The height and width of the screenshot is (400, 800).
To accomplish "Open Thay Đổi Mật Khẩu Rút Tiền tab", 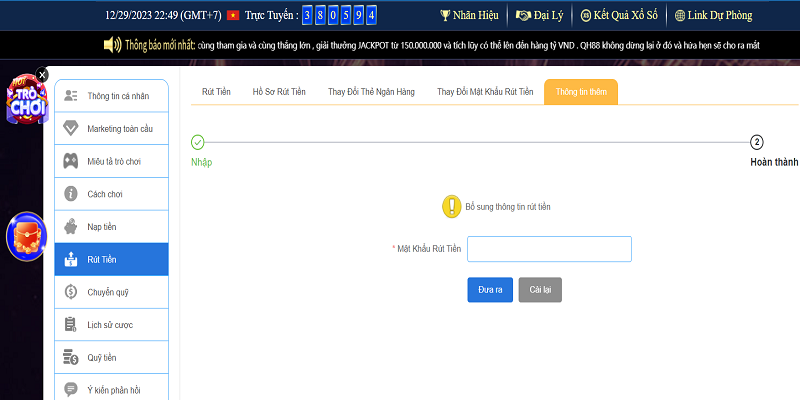I will (x=485, y=91).
